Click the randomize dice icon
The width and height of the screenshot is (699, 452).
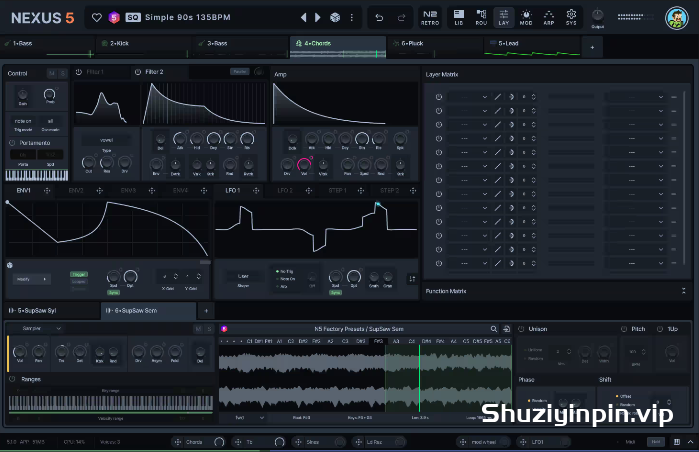pos(335,17)
